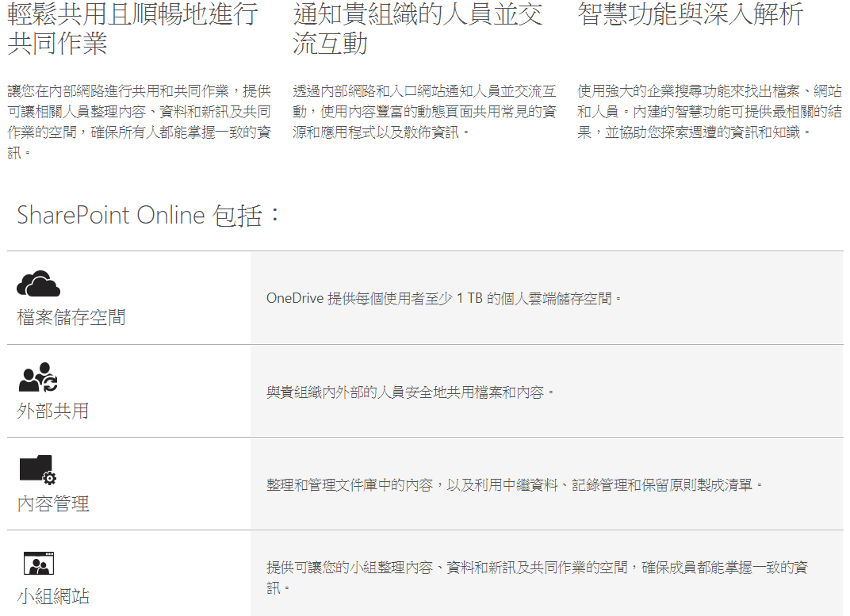850x616 pixels.
Task: Click the external sharing people icon
Action: coord(38,377)
